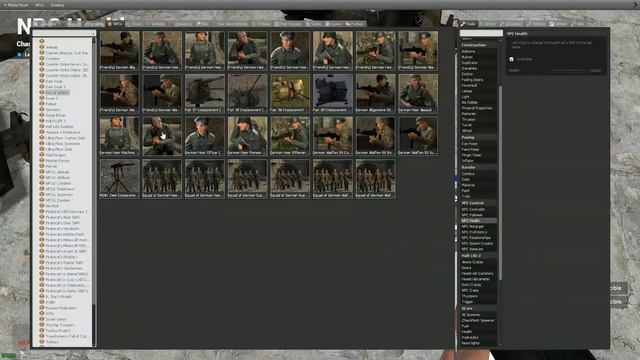The width and height of the screenshot is (640, 360).
Task: Select the Camera tool under Render
Action: (x=479, y=174)
